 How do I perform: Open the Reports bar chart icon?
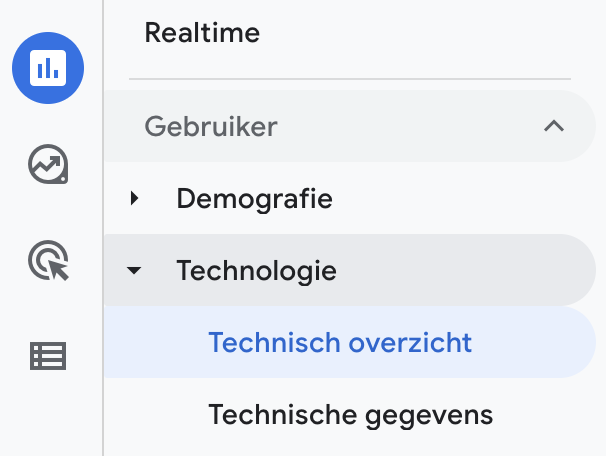pos(48,68)
